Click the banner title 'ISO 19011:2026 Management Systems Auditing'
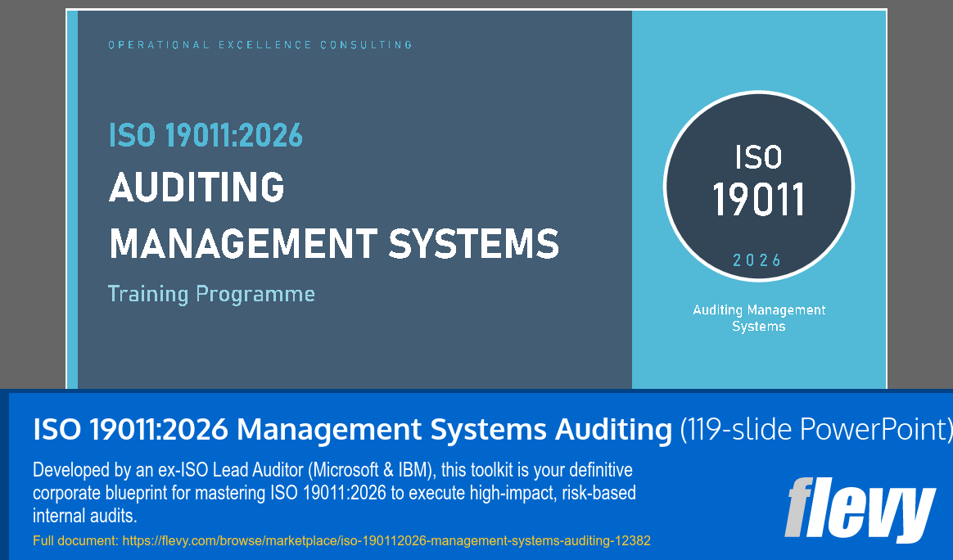This screenshot has height=560, width=953. 353,429
